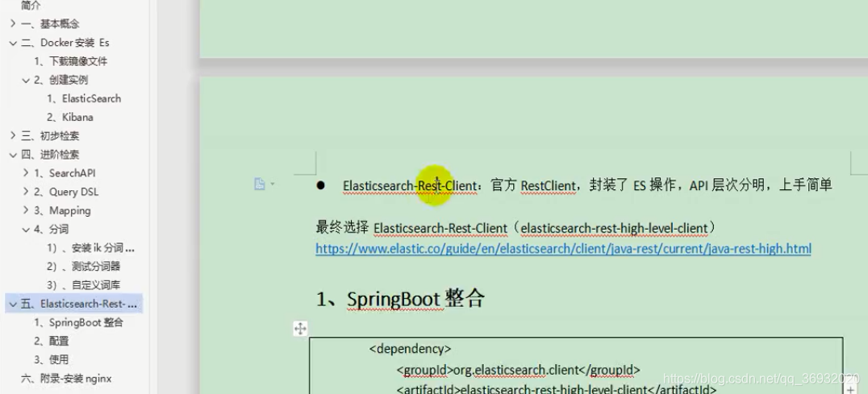Navigate to 2、Kibana heading
The width and height of the screenshot is (868, 394).
click(x=69, y=117)
